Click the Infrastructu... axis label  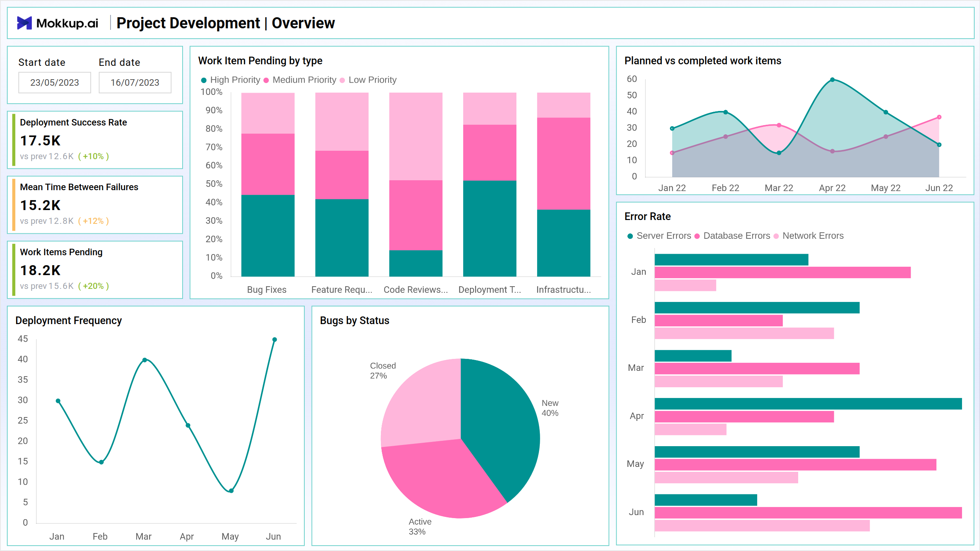pos(563,290)
